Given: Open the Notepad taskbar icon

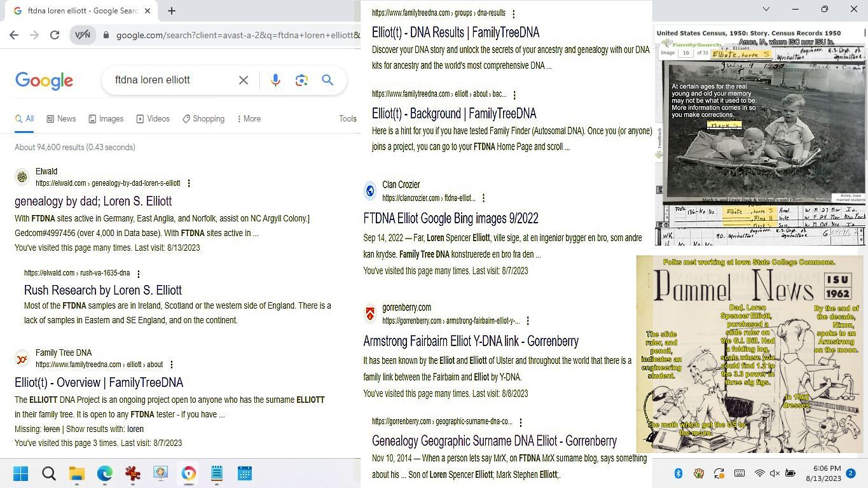Looking at the screenshot, I should click(217, 473).
